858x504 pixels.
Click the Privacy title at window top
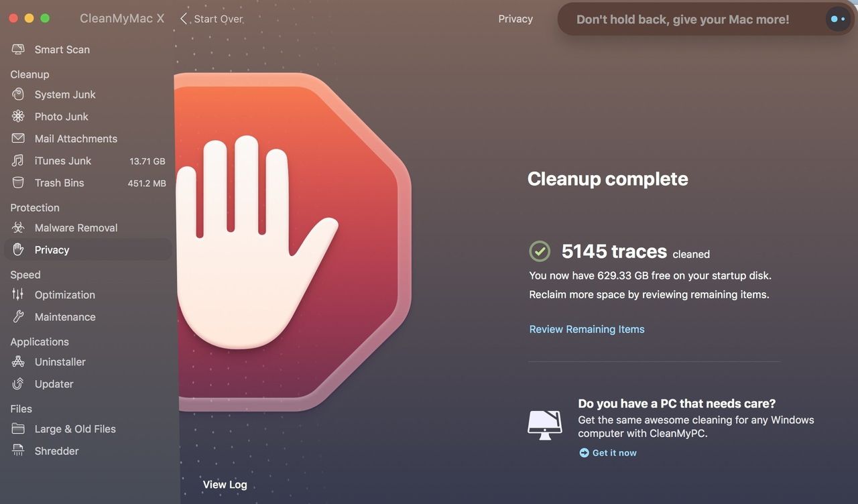point(515,19)
